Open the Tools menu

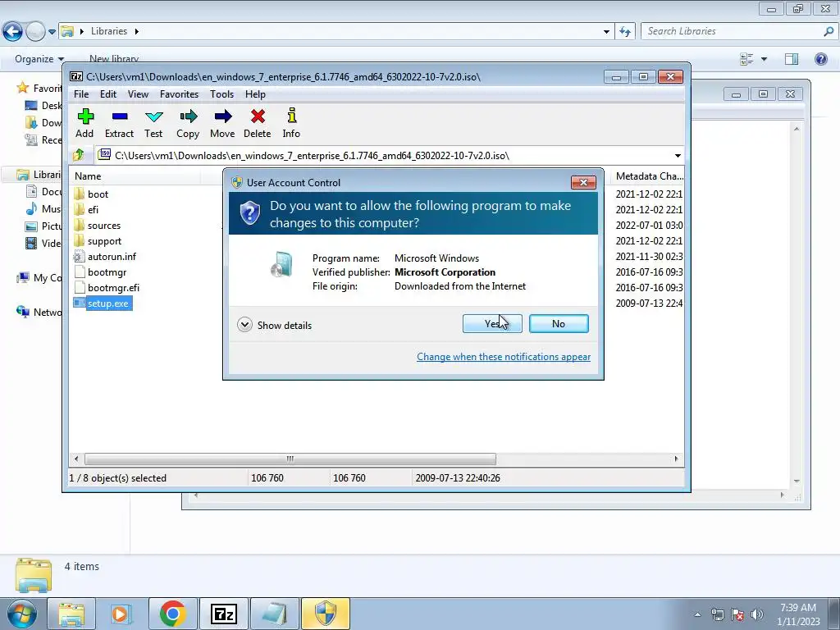[x=221, y=94]
